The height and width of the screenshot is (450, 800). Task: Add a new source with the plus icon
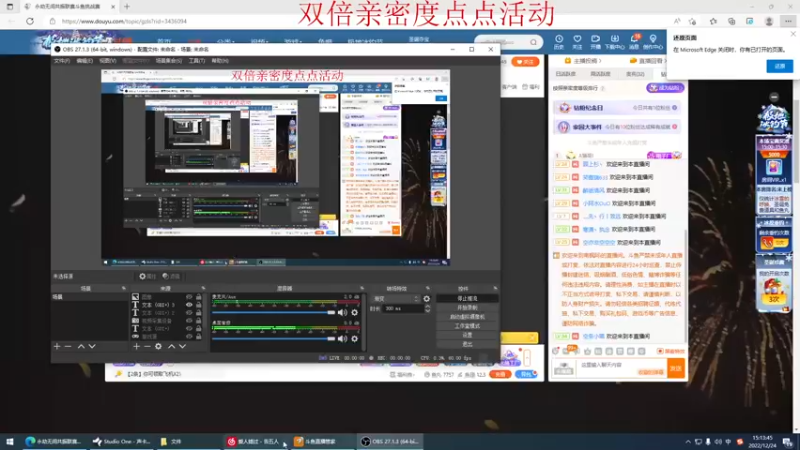click(136, 346)
